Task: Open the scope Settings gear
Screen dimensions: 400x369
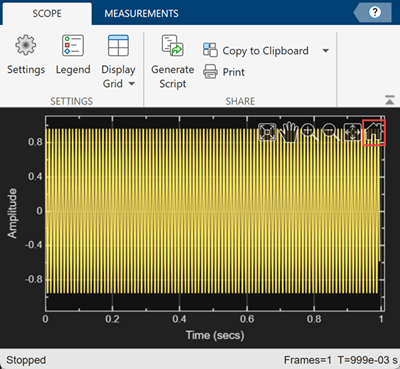Action: (x=26, y=45)
